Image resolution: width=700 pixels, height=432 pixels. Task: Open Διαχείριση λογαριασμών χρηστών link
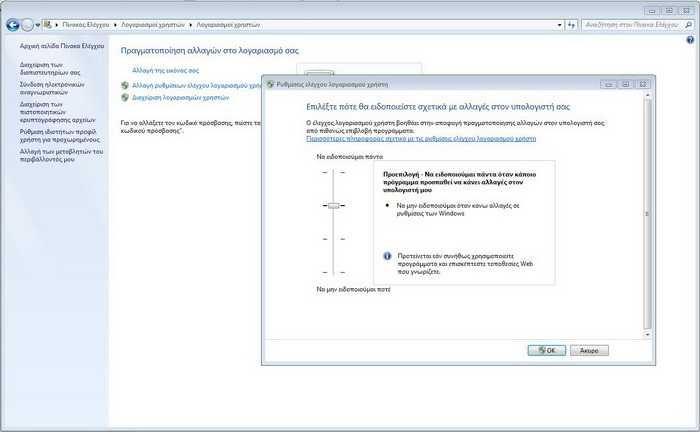[x=180, y=97]
